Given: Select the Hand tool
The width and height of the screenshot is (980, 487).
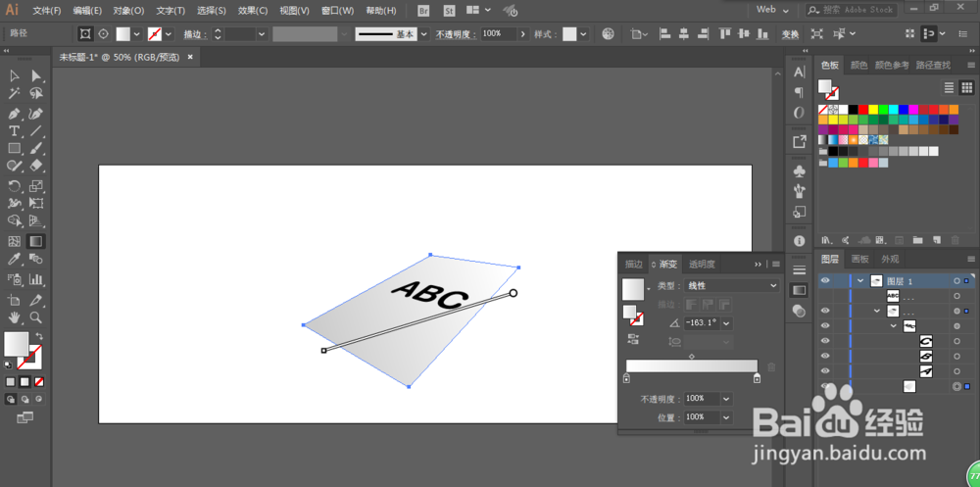Looking at the screenshot, I should click(15, 317).
